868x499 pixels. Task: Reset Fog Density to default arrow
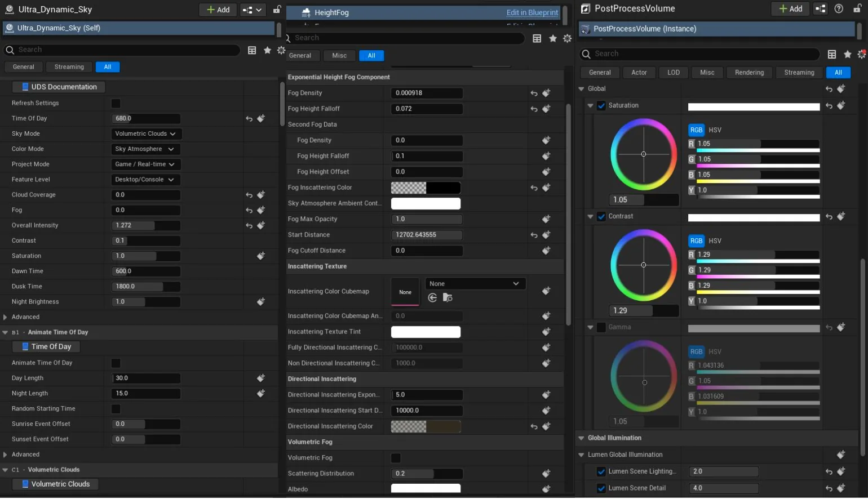pos(534,93)
